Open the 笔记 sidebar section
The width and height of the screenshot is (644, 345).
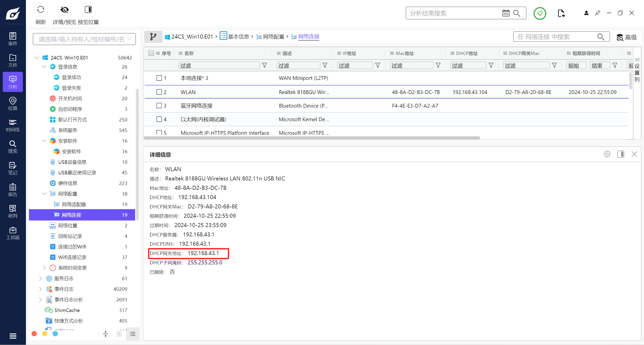pyautogui.click(x=13, y=168)
